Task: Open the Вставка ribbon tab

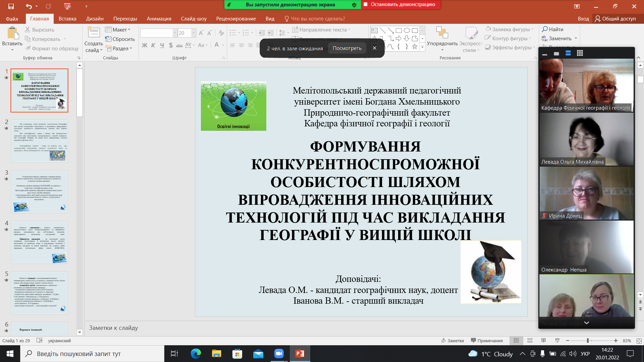Action: pos(67,19)
